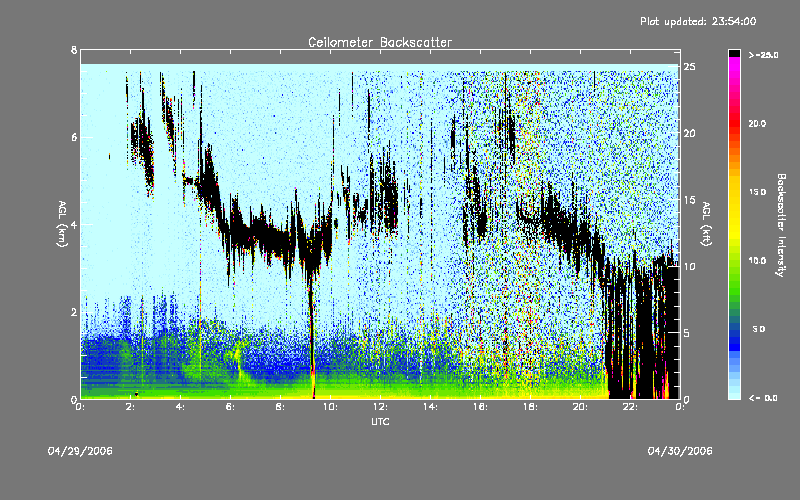
Task: Click the 6 tick on AGL km axis
Action: tap(74, 137)
